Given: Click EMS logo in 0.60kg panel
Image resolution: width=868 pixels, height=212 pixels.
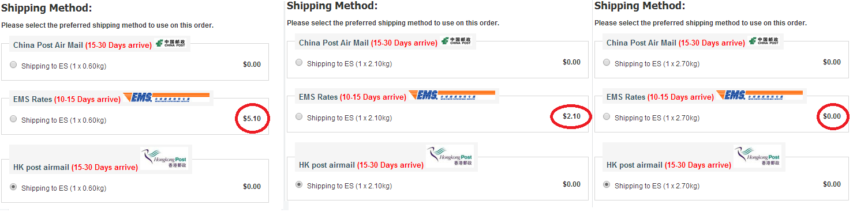Looking at the screenshot, I should click(158, 98).
